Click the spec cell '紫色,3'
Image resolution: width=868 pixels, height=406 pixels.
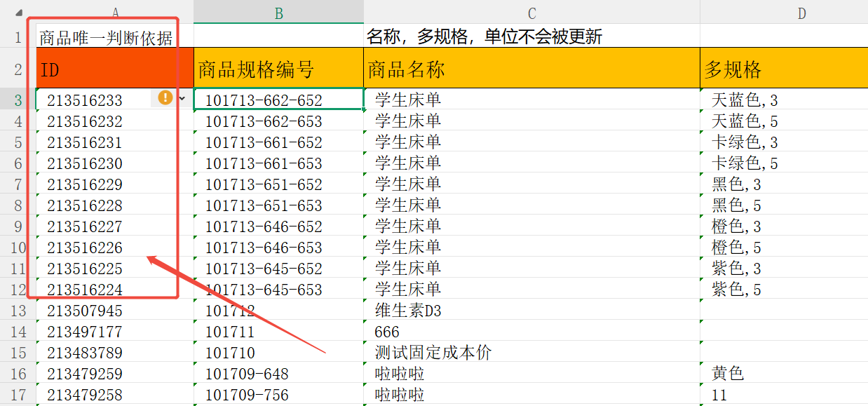(x=736, y=268)
